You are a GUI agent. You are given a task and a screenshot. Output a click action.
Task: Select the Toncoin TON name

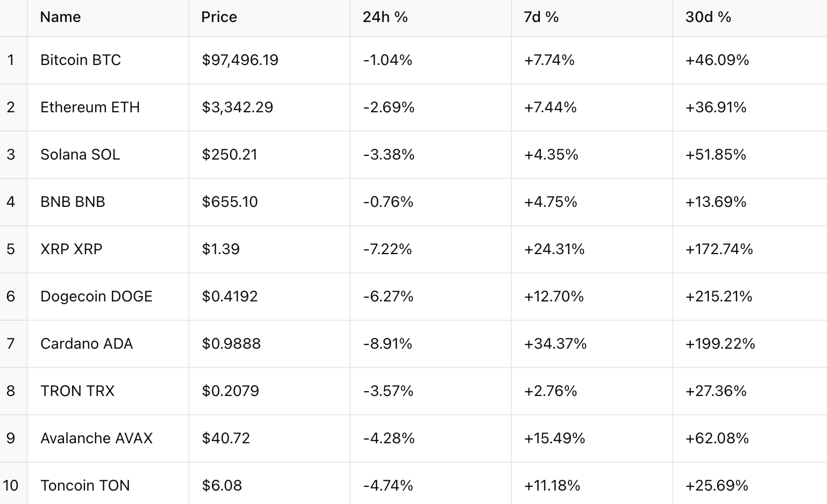point(85,485)
